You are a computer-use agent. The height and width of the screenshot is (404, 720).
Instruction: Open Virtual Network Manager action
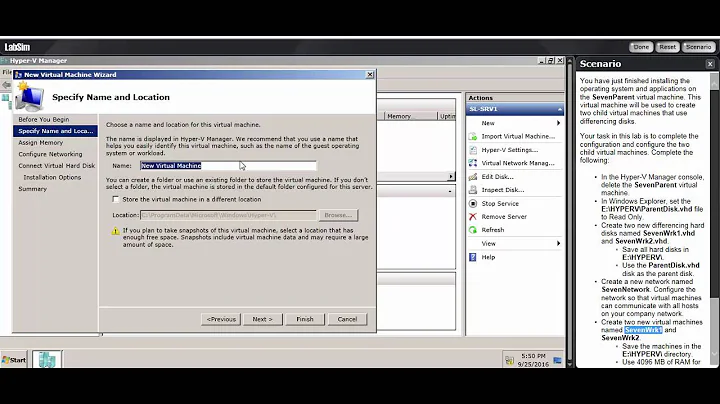[x=518, y=163]
